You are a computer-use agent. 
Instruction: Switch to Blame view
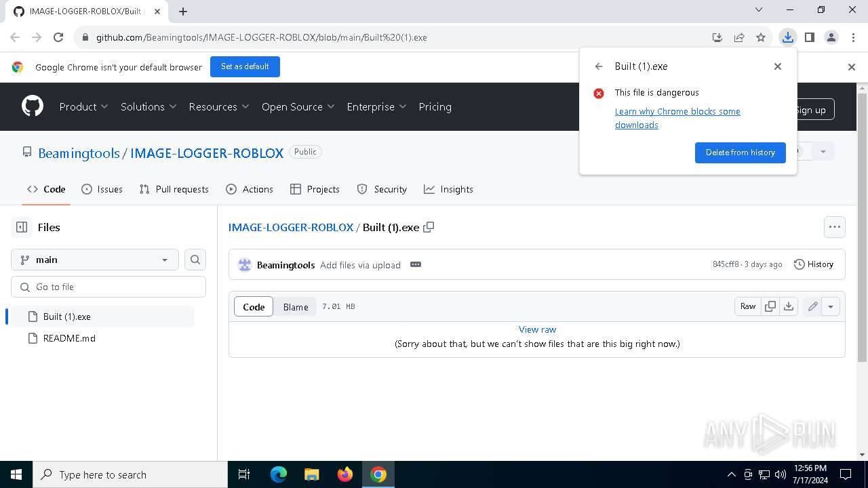tap(296, 306)
